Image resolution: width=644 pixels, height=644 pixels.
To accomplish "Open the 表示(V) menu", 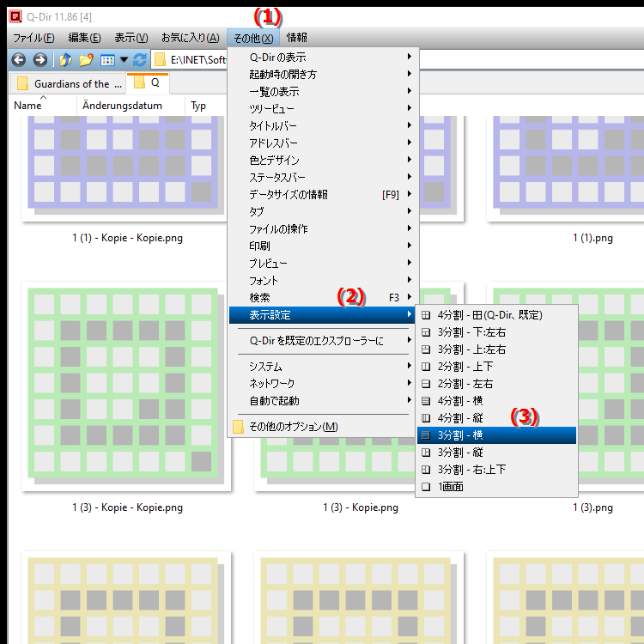I will pos(131,38).
